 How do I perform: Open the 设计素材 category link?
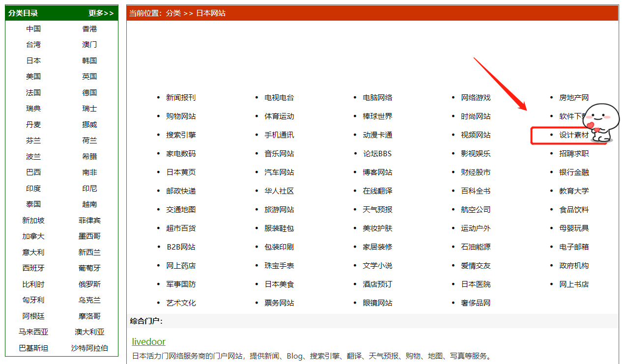pos(574,135)
